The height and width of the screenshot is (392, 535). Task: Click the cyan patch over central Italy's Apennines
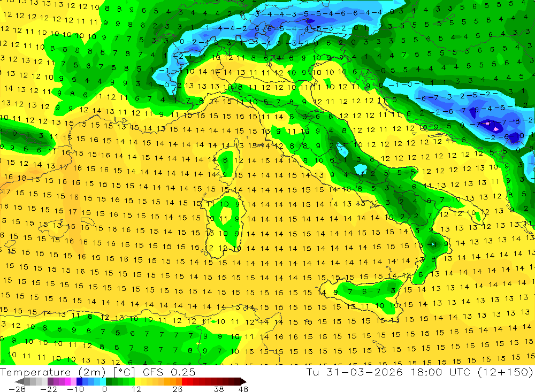click(x=360, y=169)
